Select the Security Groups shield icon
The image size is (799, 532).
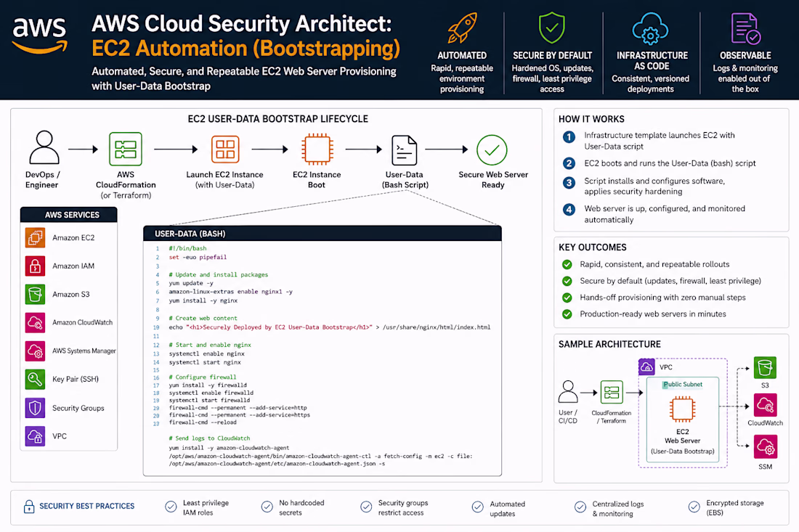click(x=35, y=408)
